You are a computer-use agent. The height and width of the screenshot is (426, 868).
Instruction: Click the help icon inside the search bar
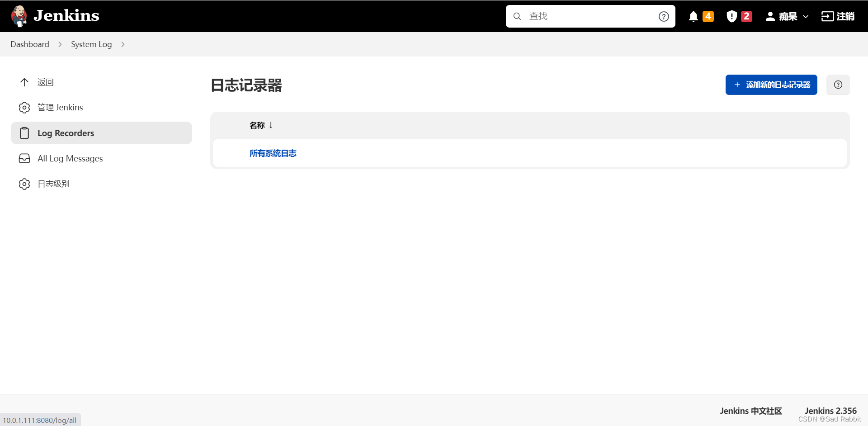pos(663,16)
